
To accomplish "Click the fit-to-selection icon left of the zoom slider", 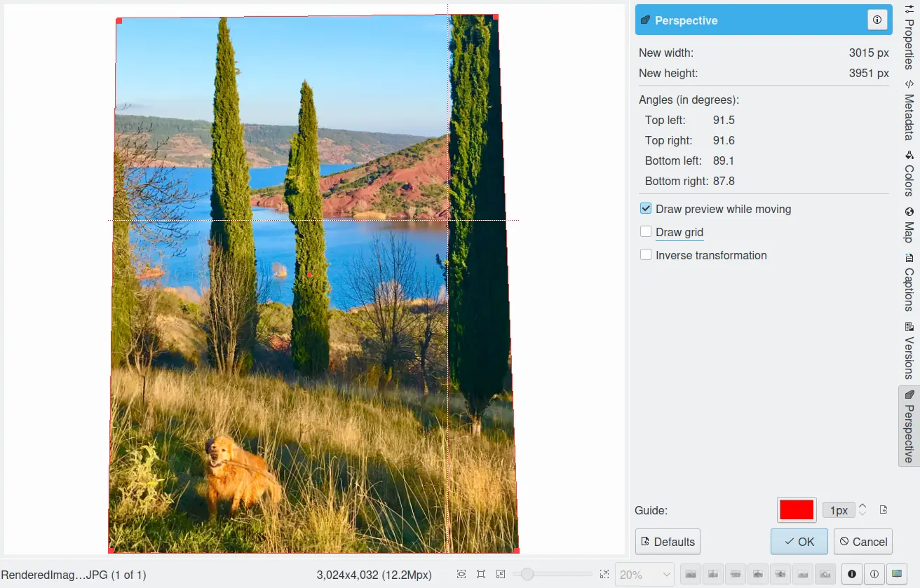I will (x=501, y=575).
